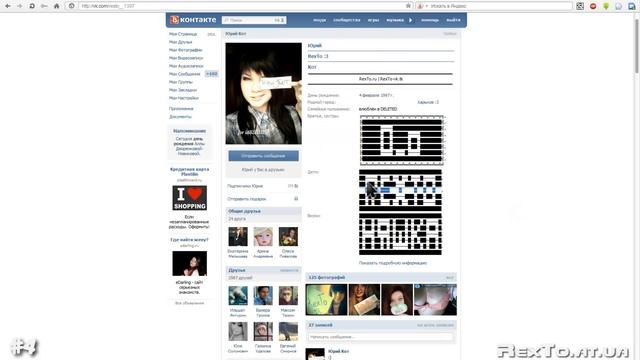Open mutual friend Арина avatar

263,237
